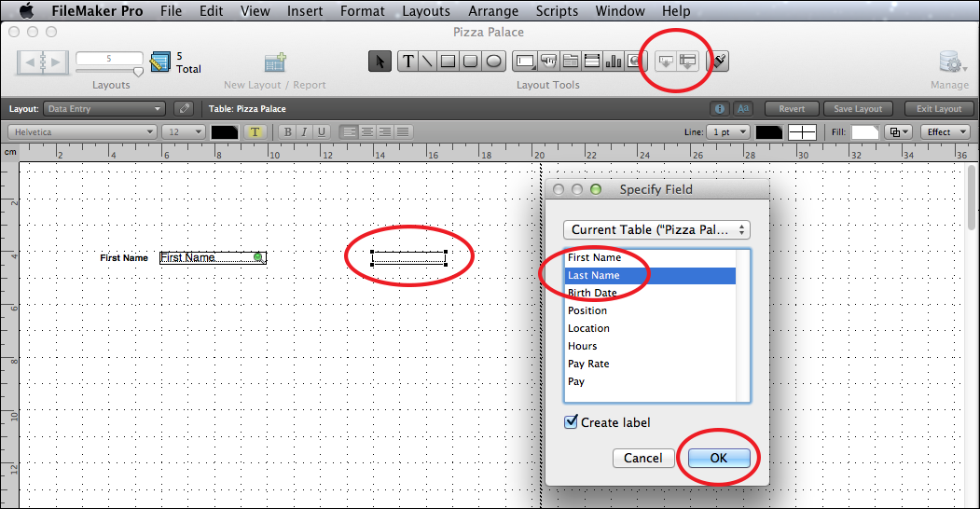Select the Tab Control tool
Screen dimensions: 980x509
tap(570, 62)
